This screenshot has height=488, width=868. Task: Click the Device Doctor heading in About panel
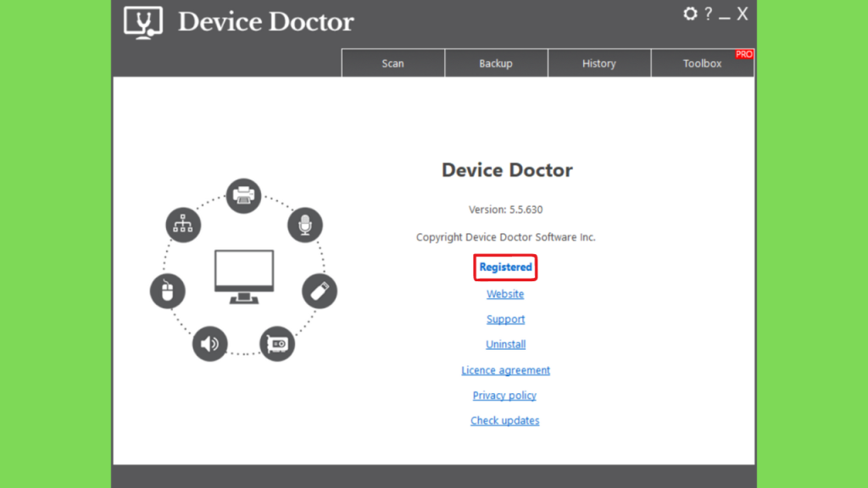(x=507, y=169)
